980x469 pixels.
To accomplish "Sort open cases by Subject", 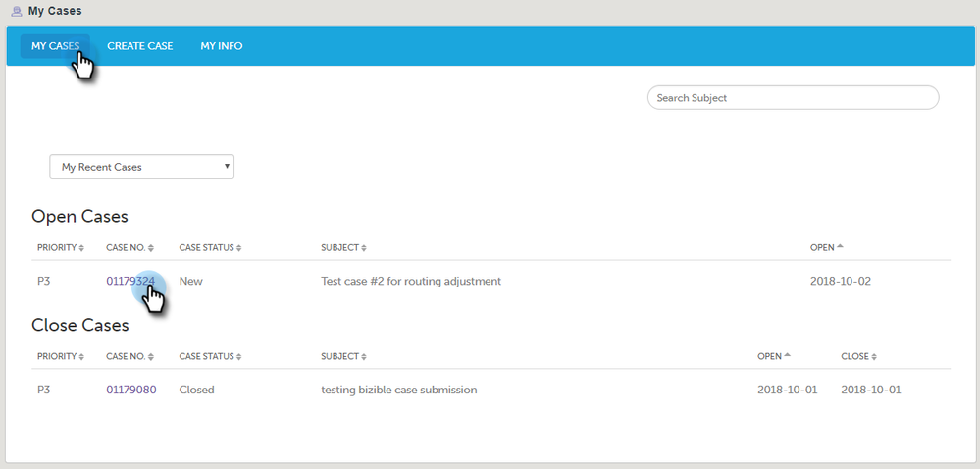I will 343,248.
